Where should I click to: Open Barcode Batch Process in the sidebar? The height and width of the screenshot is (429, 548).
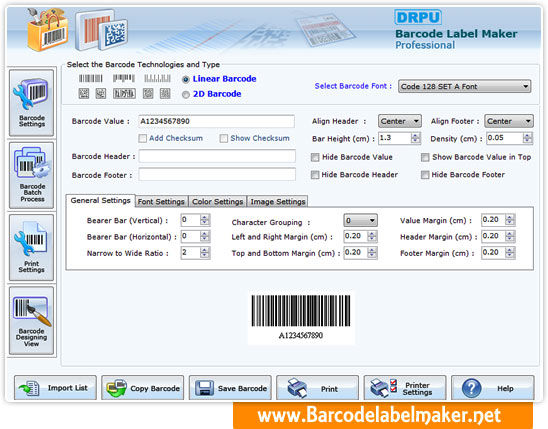point(31,175)
